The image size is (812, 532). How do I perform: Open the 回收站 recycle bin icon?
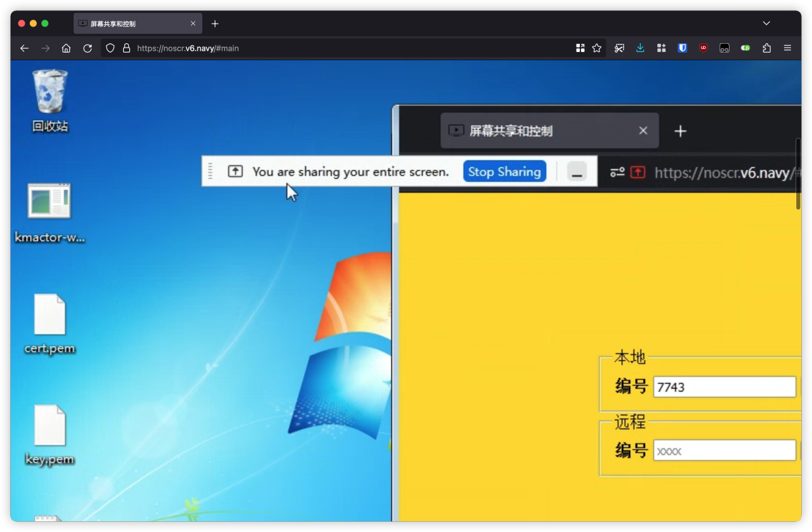click(x=50, y=100)
